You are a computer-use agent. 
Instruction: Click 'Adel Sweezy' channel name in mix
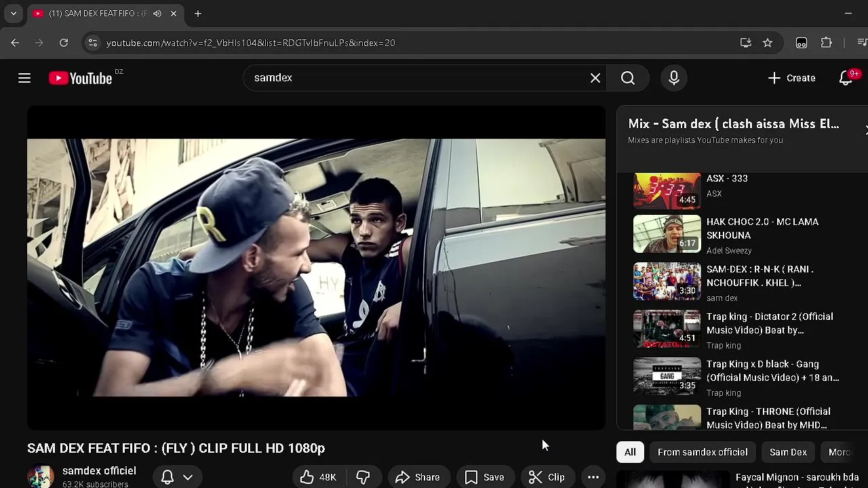(729, 250)
